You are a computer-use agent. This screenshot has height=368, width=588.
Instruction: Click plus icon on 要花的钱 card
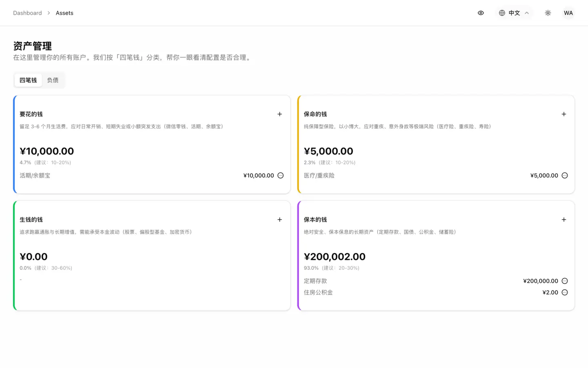pos(280,114)
